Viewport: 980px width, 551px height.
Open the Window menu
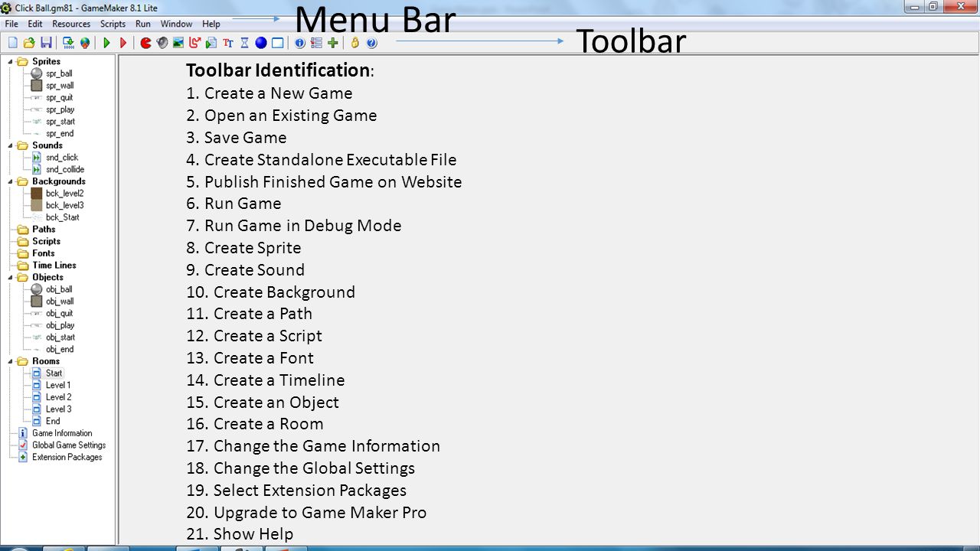[x=176, y=24]
